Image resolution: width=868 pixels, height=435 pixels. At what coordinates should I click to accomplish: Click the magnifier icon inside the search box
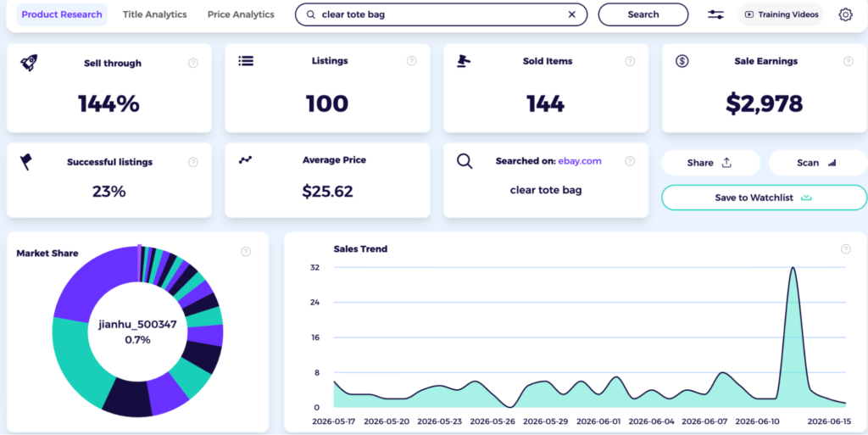pos(311,14)
